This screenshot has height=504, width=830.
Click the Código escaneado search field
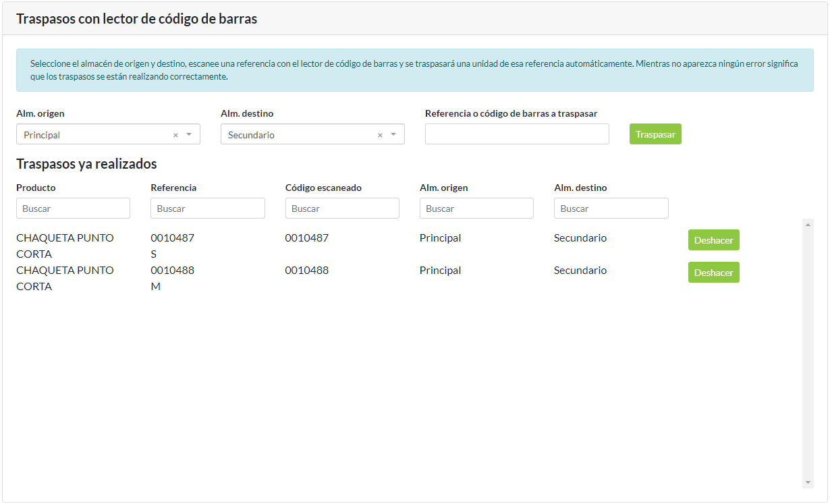tap(342, 208)
